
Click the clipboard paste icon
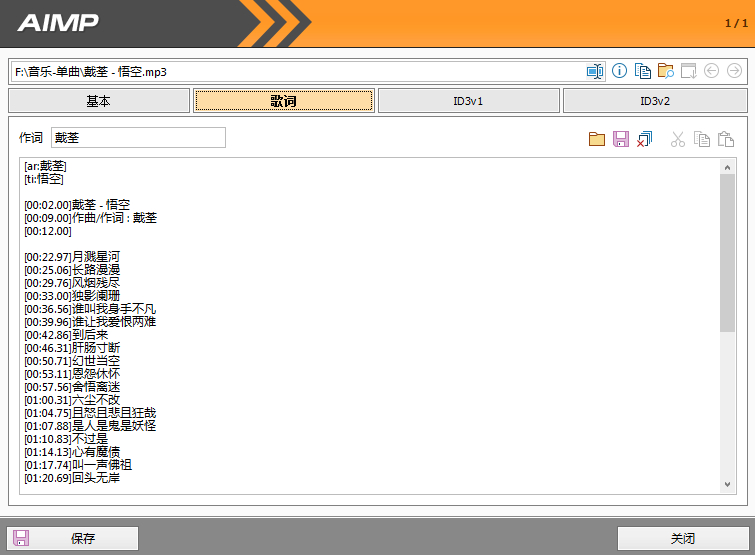coord(726,140)
